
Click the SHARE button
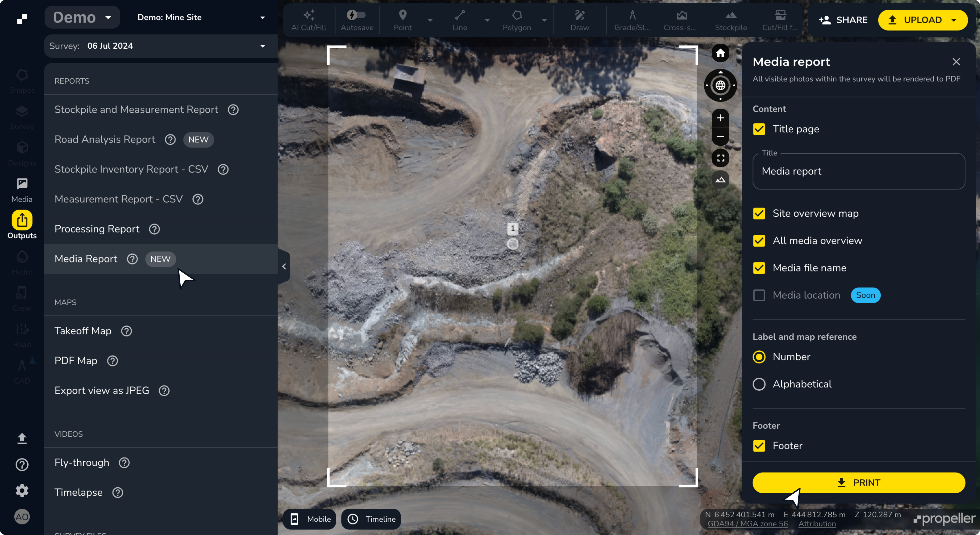[843, 20]
